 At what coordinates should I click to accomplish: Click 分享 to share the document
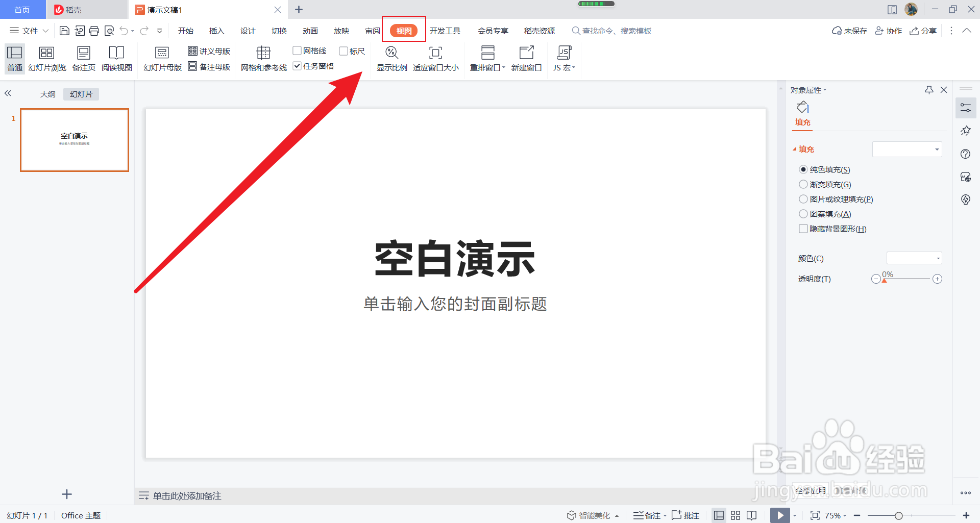923,31
